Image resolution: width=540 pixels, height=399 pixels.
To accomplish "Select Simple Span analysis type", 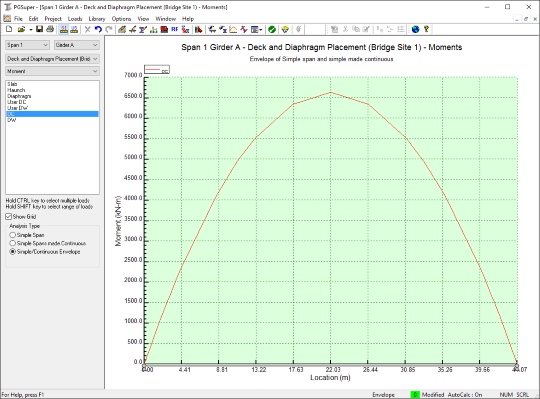I will [x=27, y=235].
